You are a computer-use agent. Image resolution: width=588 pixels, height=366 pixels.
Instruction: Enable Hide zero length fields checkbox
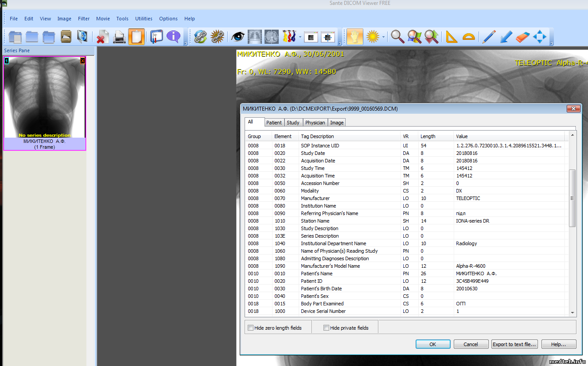point(251,328)
